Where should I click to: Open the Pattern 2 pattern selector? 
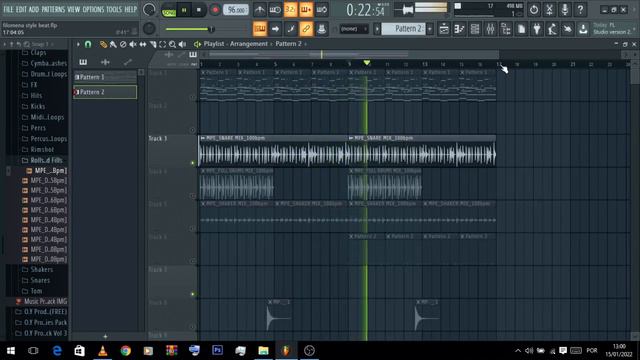pos(403,29)
